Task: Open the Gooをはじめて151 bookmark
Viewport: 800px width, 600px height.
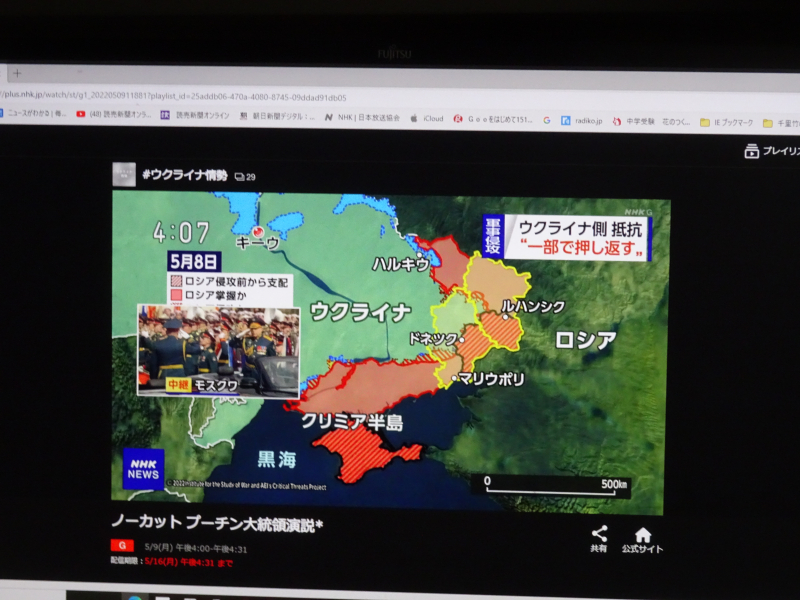Action: point(493,119)
